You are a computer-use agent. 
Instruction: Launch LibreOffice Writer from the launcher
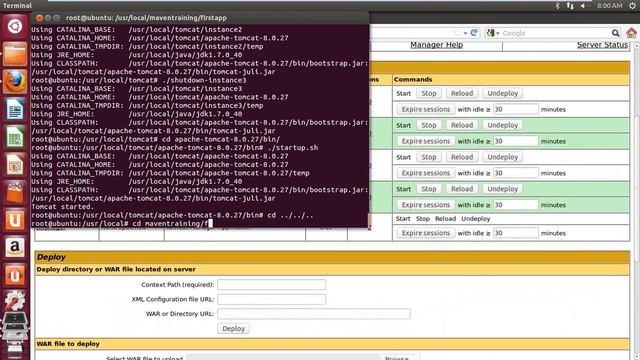(15, 109)
